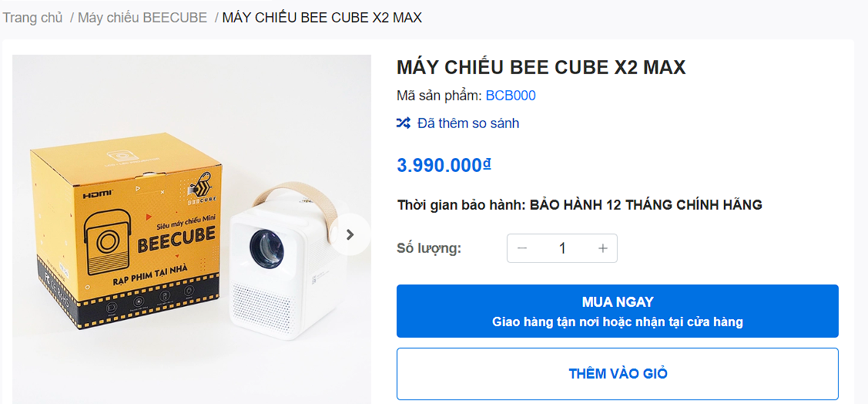Focus the quantity number field
The width and height of the screenshot is (868, 404).
point(562,248)
